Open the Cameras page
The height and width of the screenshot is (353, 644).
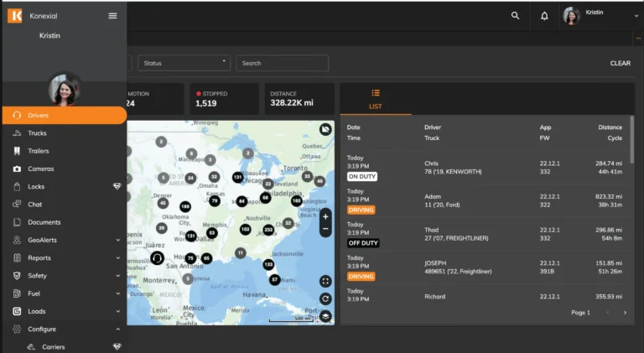click(x=40, y=169)
